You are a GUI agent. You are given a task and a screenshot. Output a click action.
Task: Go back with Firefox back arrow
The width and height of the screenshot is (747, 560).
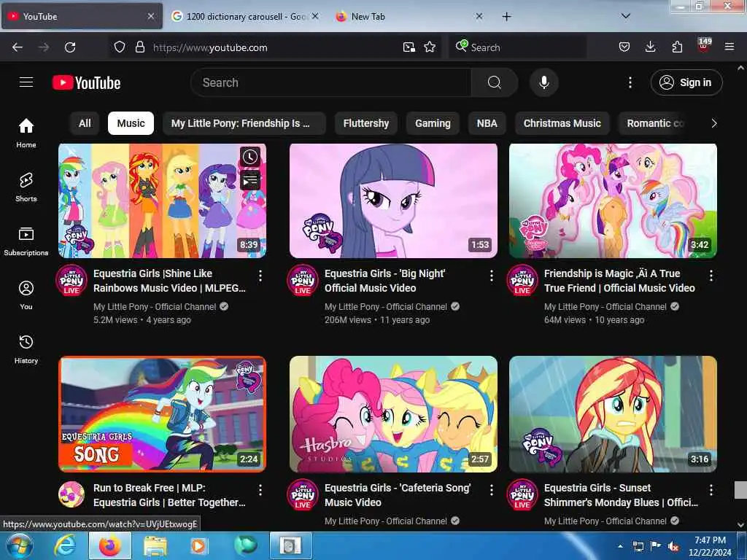18,47
